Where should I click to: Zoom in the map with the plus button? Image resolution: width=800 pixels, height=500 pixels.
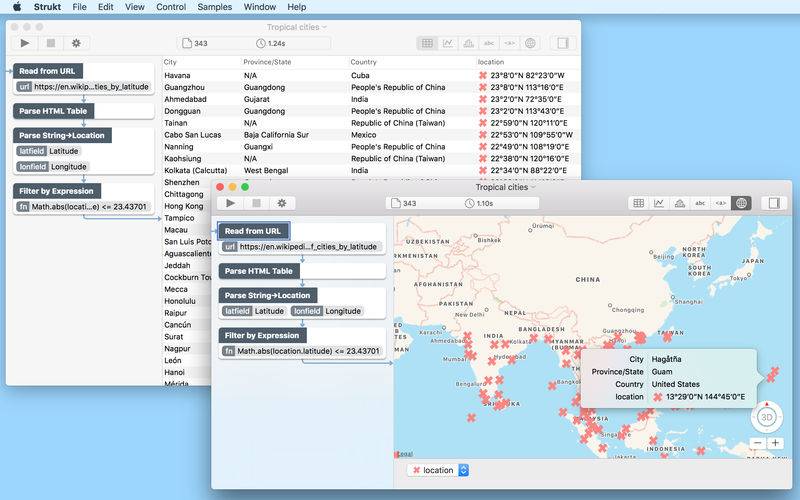(776, 443)
